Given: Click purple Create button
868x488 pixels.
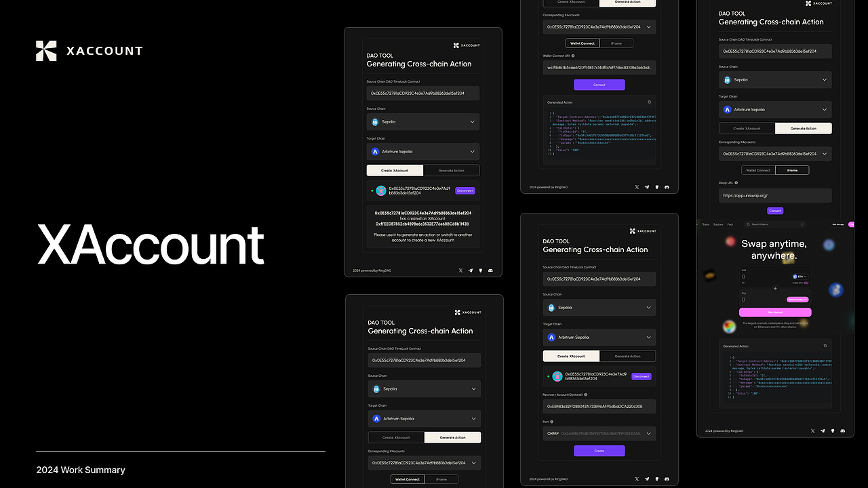Looking at the screenshot, I should [599, 451].
